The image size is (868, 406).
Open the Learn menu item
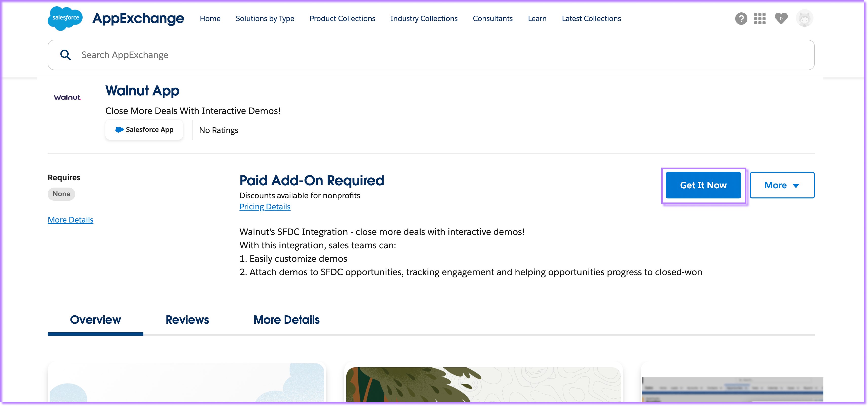click(537, 18)
